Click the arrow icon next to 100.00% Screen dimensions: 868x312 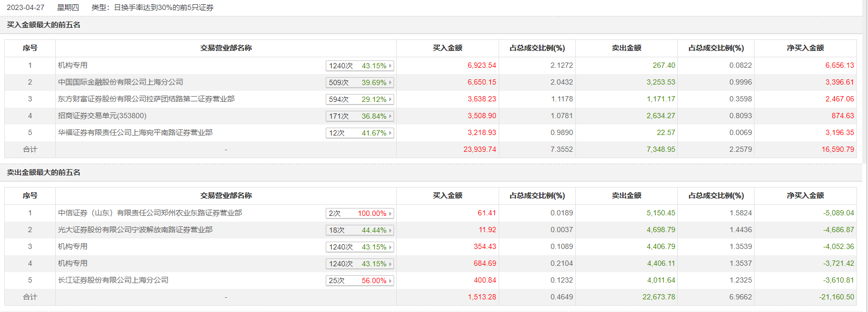(x=390, y=214)
